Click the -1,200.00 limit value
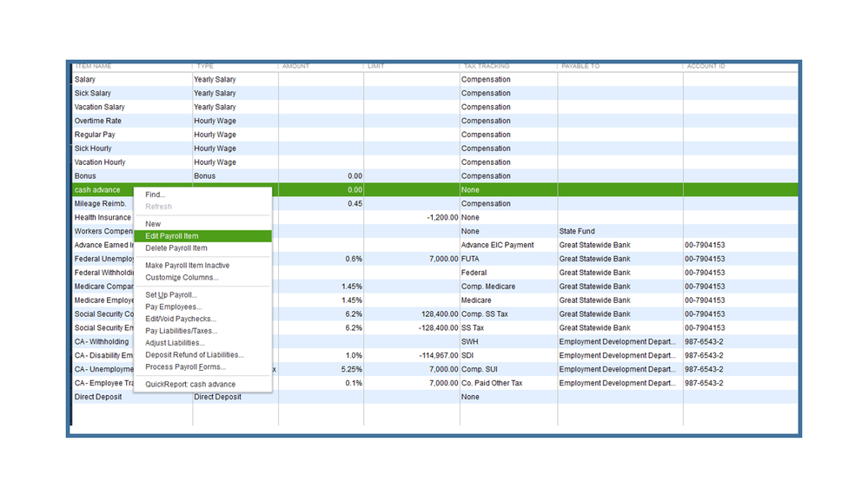868x488 pixels. point(442,218)
